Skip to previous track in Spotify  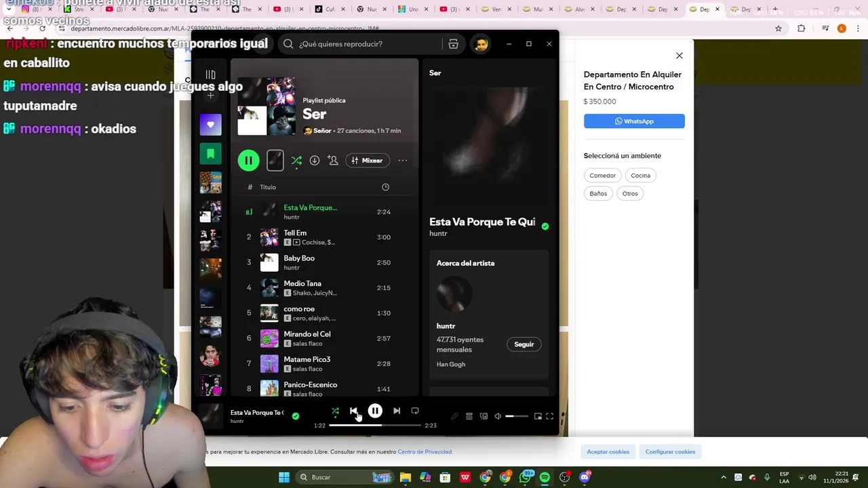coord(353,411)
